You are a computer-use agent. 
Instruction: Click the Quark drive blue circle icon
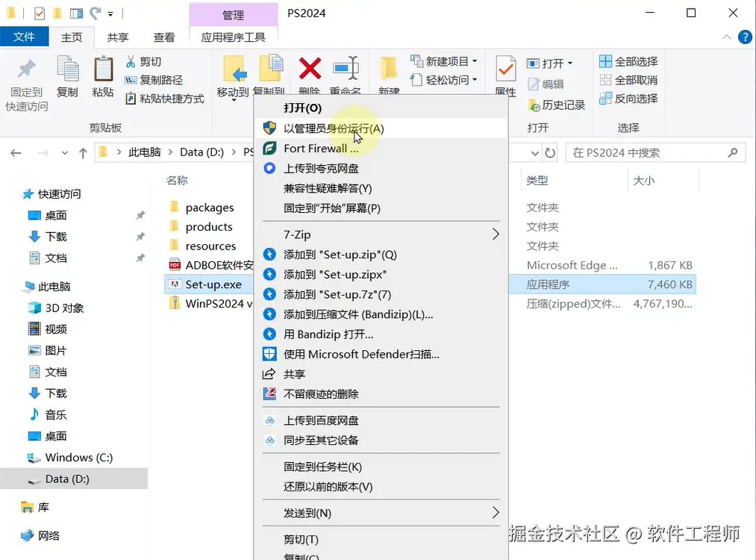point(269,168)
